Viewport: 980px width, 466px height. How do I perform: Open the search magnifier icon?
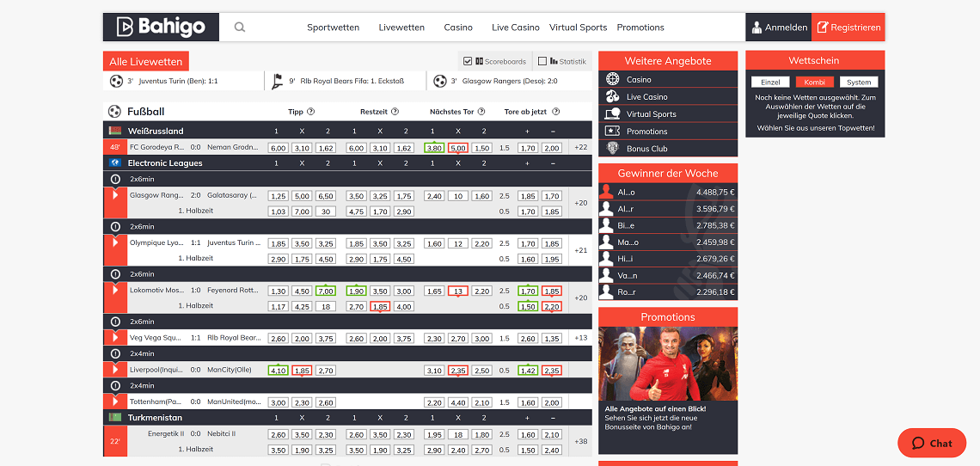tap(239, 28)
